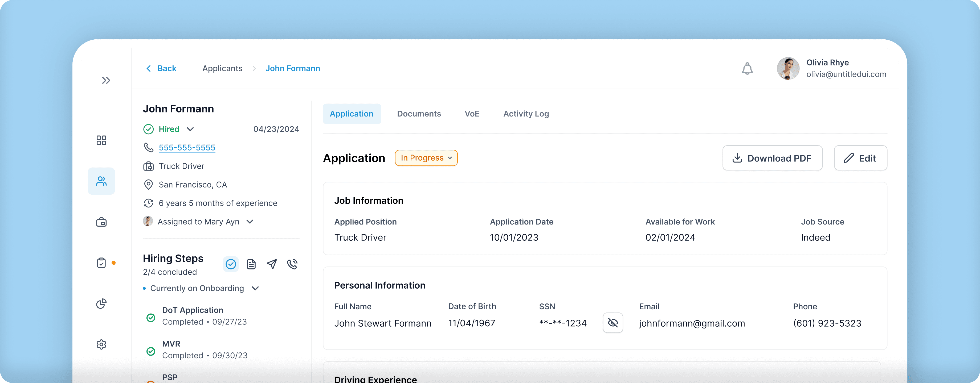The image size is (980, 383).
Task: Click the notification bell icon
Action: coord(747,69)
